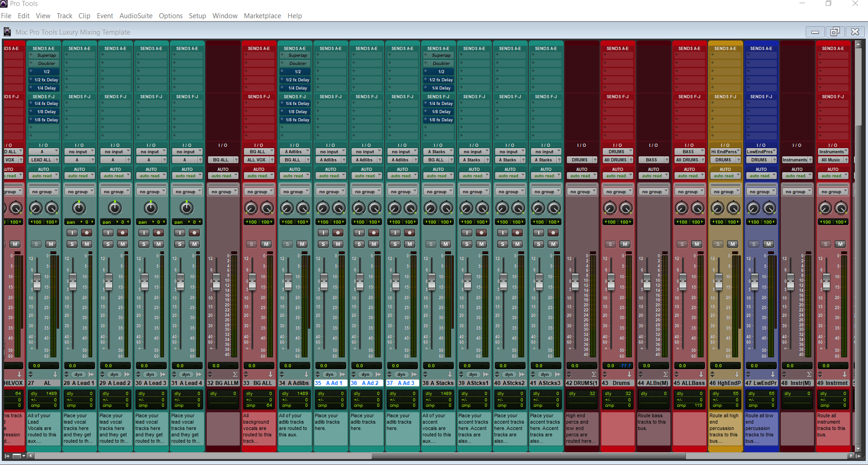Screen dimensions: 868x465
Task: Record-arm the A Lead 1 track
Action: (x=86, y=232)
